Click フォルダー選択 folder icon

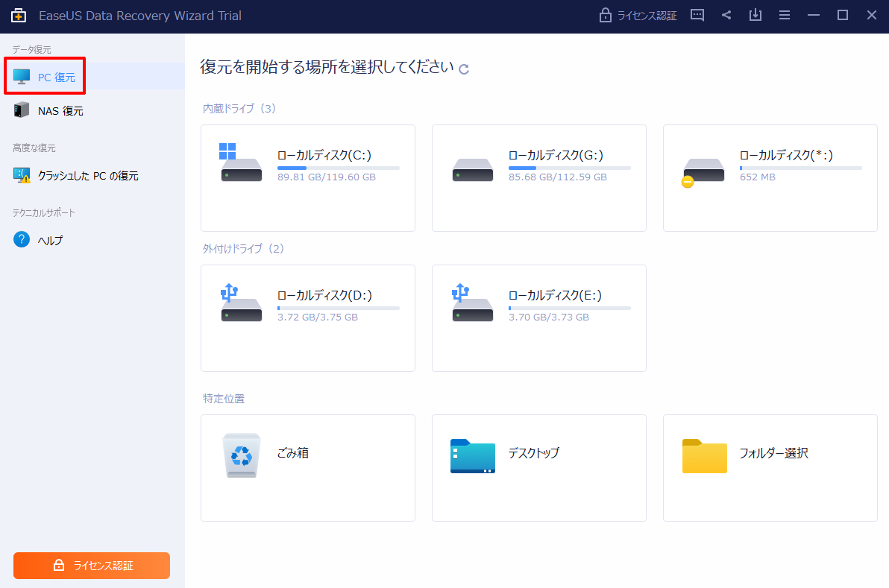pos(704,456)
